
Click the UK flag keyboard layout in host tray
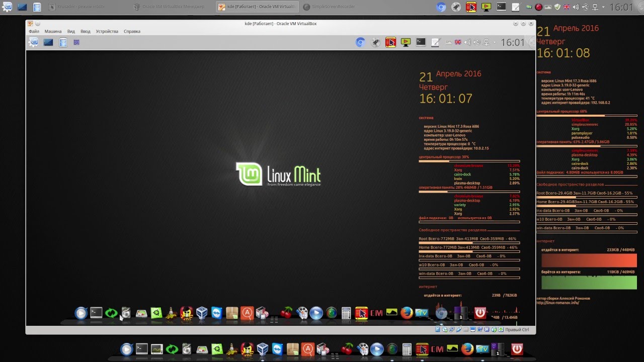[x=567, y=7]
